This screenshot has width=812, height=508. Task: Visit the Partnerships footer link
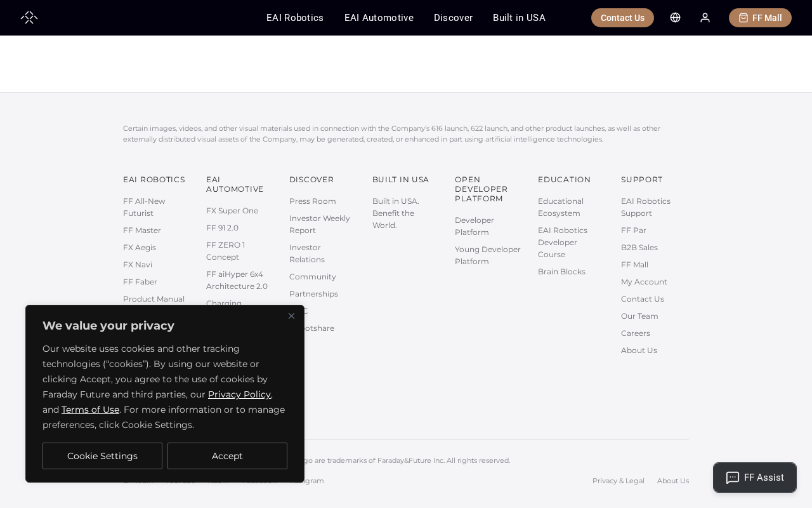pyautogui.click(x=313, y=294)
